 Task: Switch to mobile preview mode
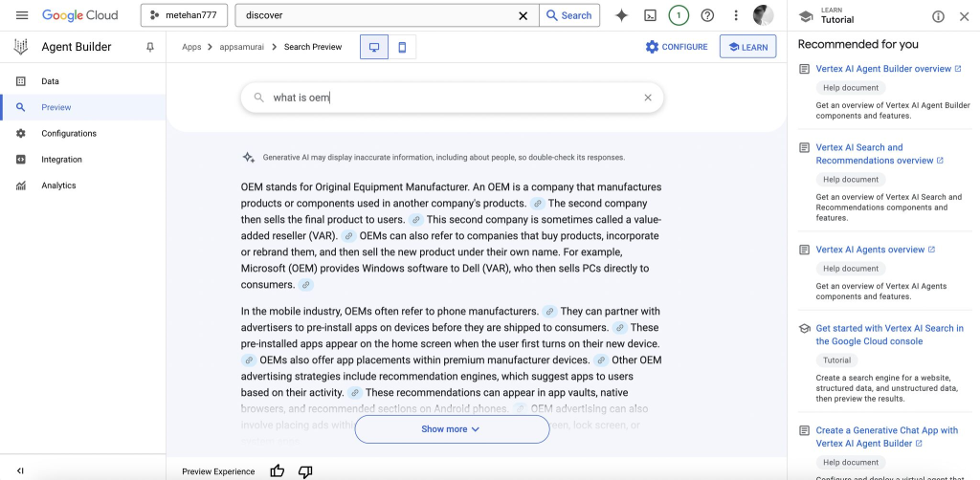pos(402,47)
